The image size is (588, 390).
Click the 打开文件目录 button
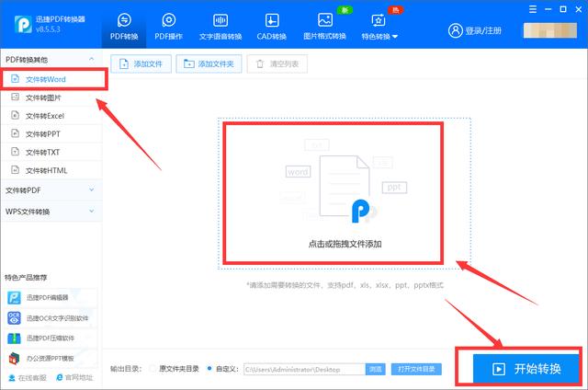pyautogui.click(x=416, y=369)
